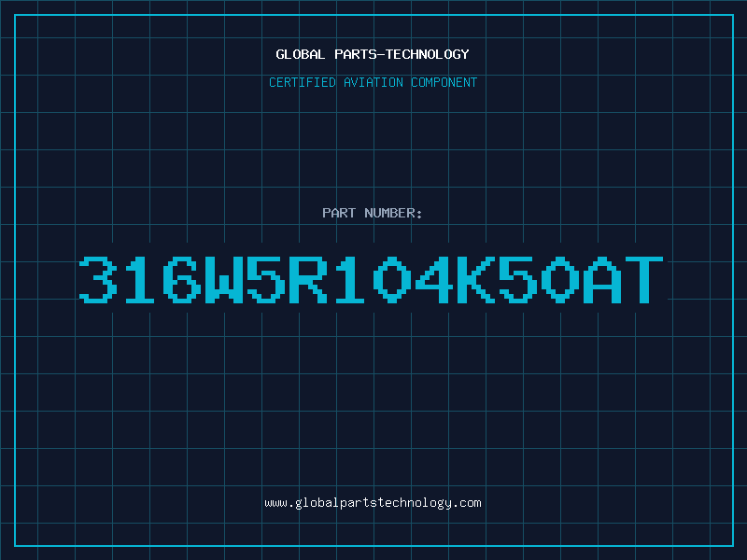Click the digit 4 in the part number
Screen dimensions: 747x560
click(x=434, y=279)
